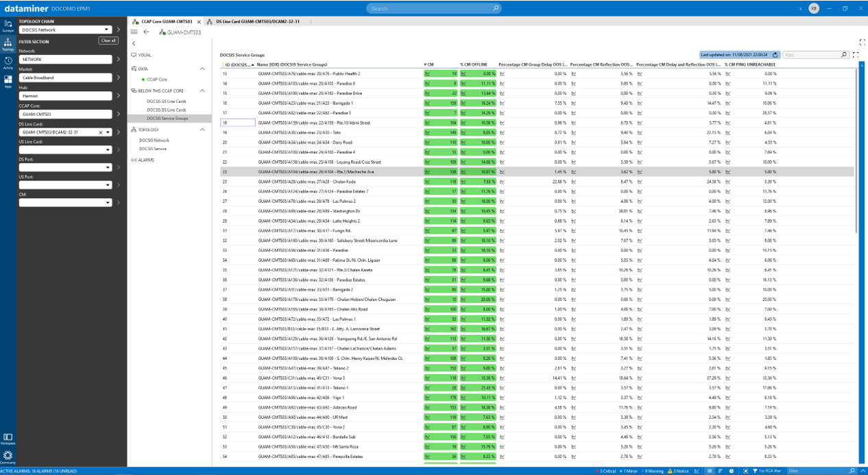Open the DS Line Card dropdown arrow
This screenshot has width=868, height=475.
coord(108,132)
